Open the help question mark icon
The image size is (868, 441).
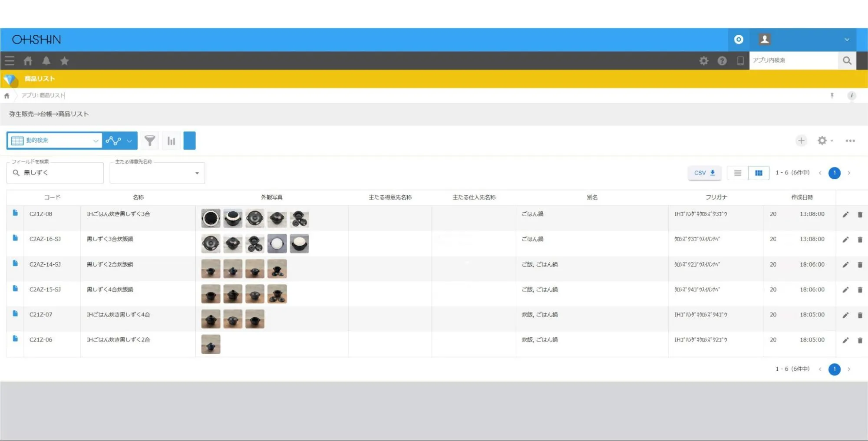coord(722,61)
